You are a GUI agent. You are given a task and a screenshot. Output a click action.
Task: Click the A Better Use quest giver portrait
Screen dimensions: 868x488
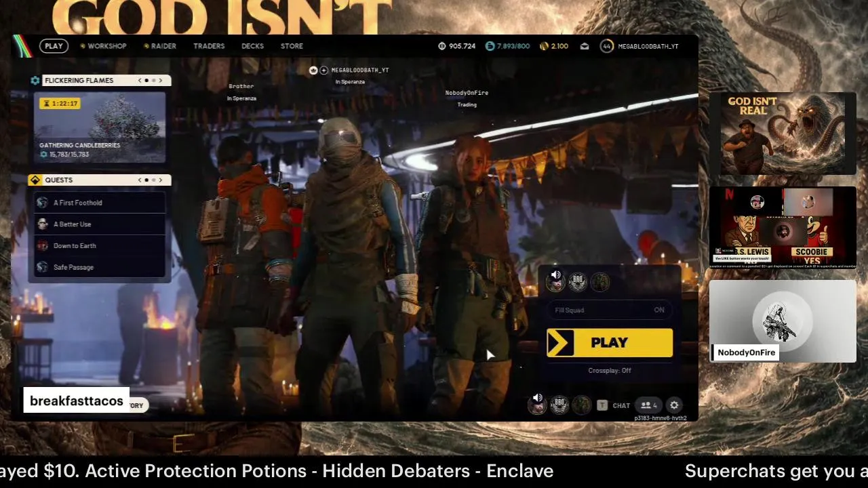(43, 224)
